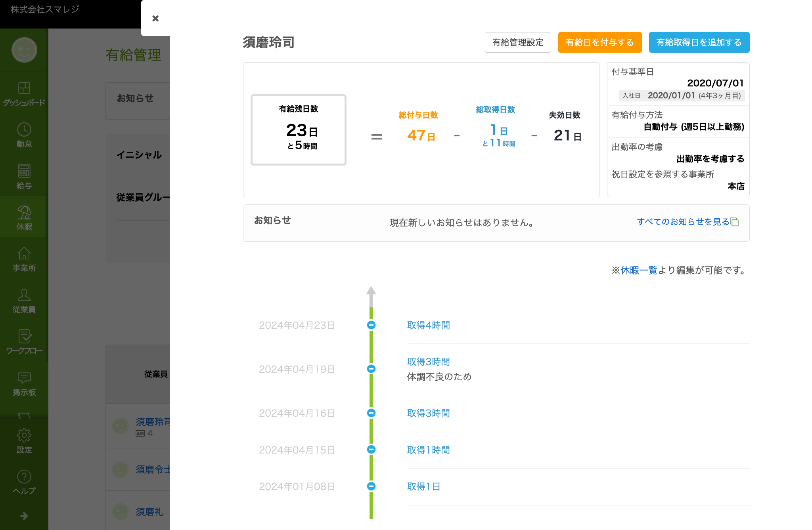Open 須磨玲司 in the background employee list
Viewport: 812px width, 530px height.
click(x=153, y=422)
